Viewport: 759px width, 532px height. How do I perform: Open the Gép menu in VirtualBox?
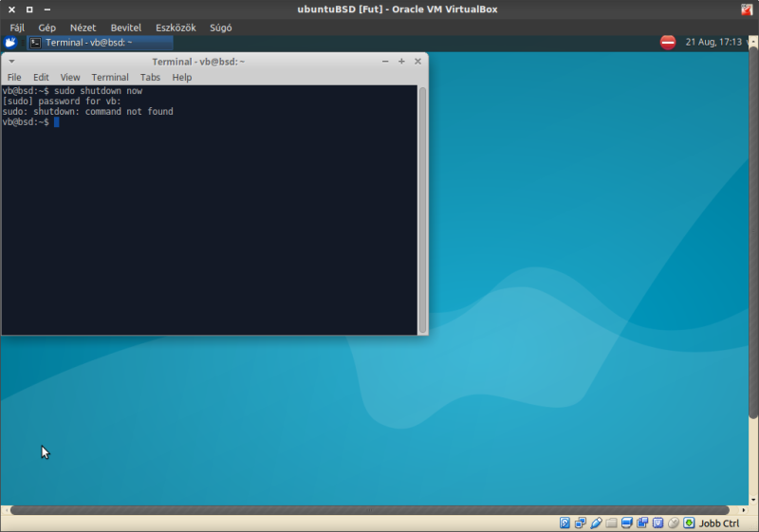pos(46,28)
